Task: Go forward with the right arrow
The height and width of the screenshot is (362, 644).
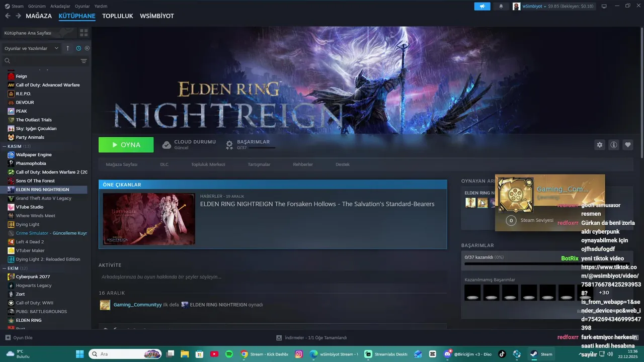Action: coord(18,16)
